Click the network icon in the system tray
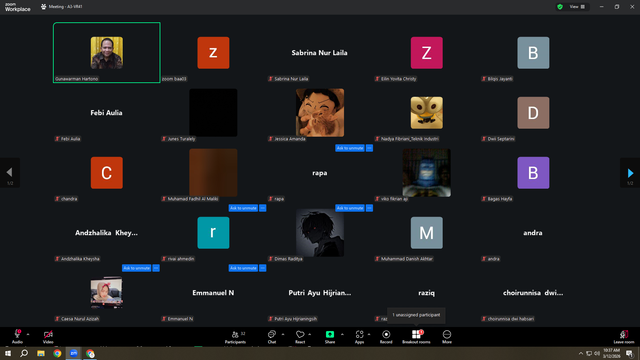This screenshot has width=640, height=360. point(589,353)
